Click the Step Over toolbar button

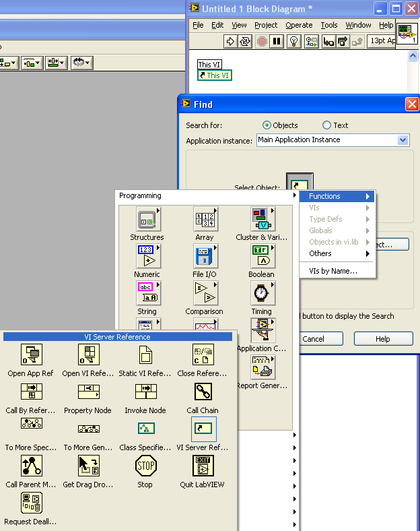343,41
